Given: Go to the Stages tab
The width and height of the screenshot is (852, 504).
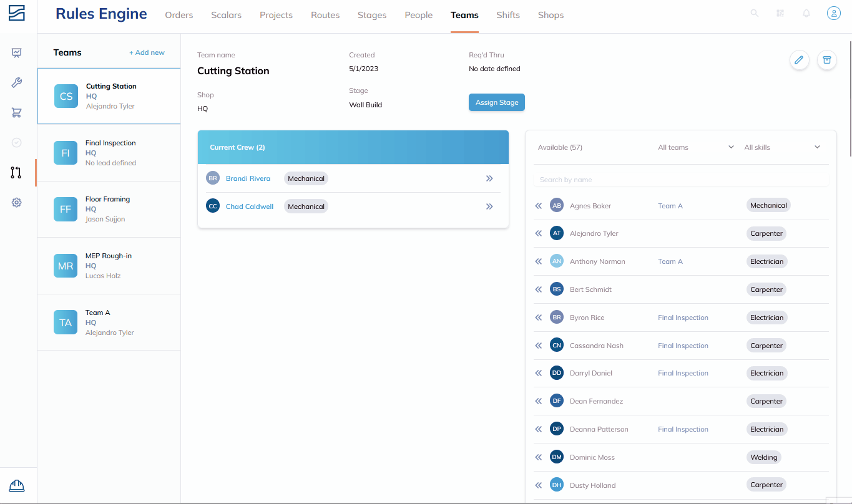Looking at the screenshot, I should pos(372,15).
